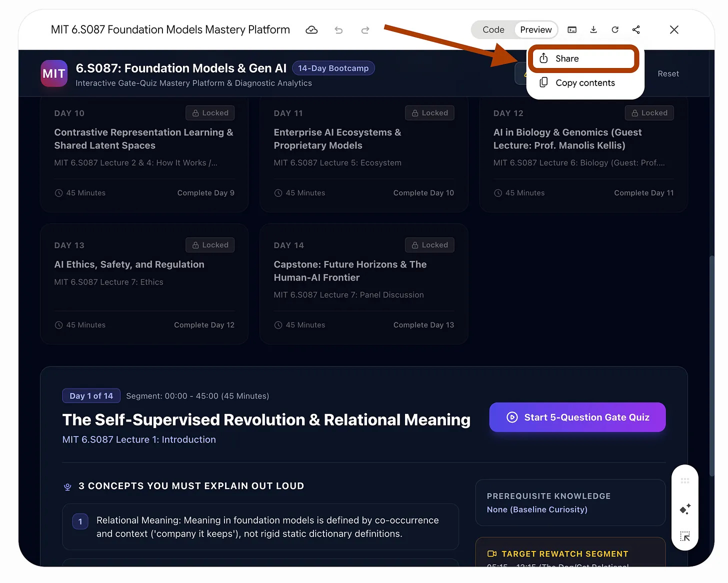This screenshot has height=583, width=728.
Task: Click the 'Segment: 00:00 - 45:00' text
Action: click(x=197, y=396)
